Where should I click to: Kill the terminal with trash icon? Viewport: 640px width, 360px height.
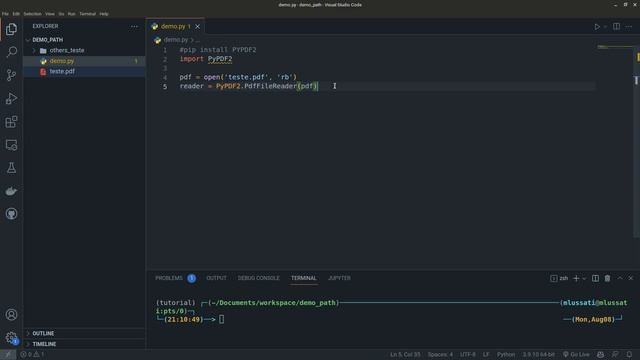pos(607,278)
